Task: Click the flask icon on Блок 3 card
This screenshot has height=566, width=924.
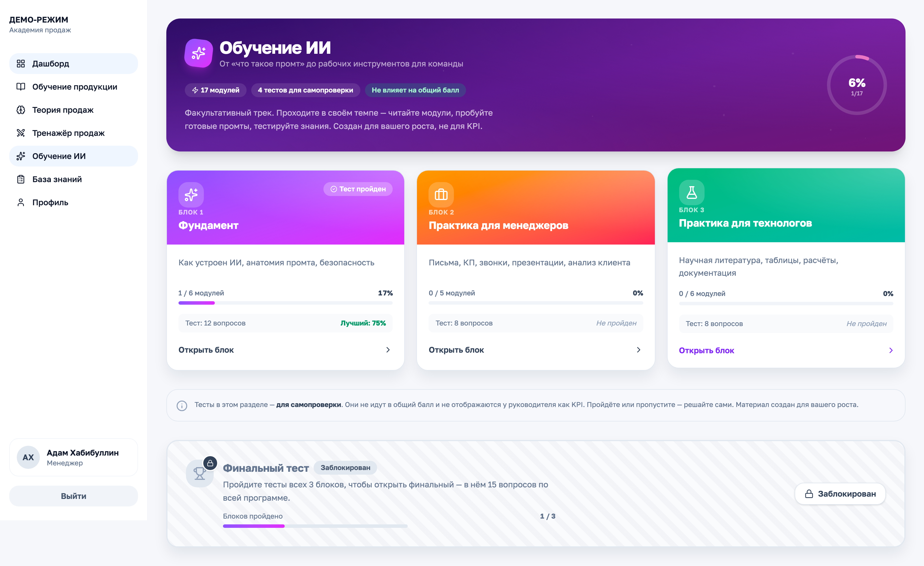Action: coord(692,194)
